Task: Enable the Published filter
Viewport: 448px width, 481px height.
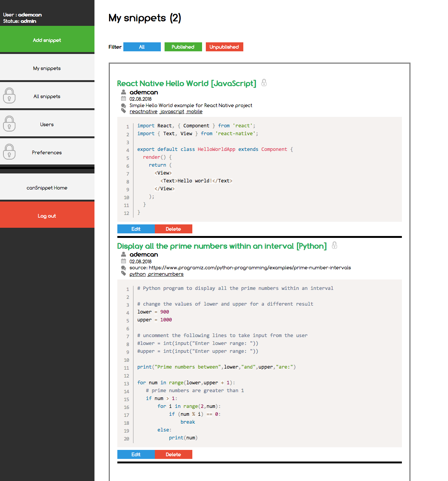Action: click(183, 47)
